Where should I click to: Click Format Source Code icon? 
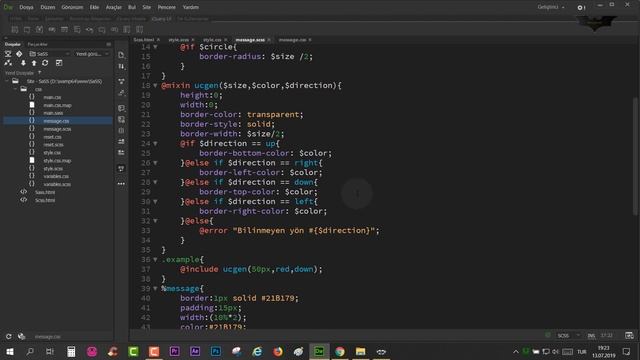[x=121, y=93]
